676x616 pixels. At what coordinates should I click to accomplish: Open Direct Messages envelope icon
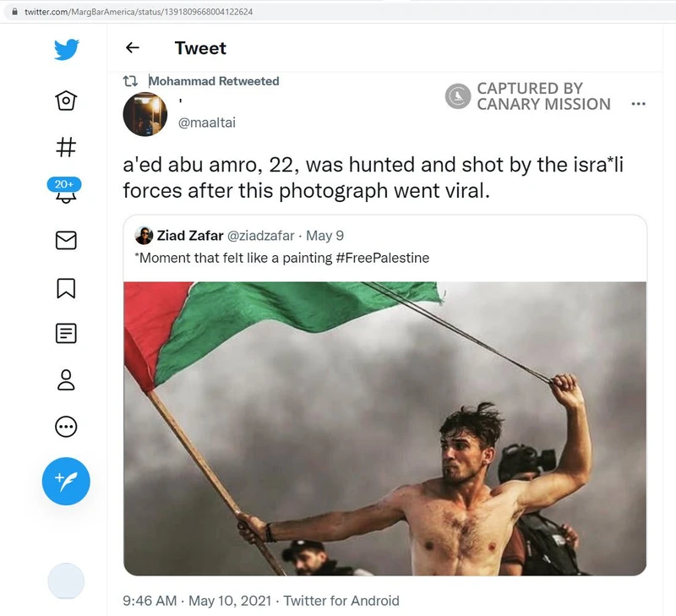point(66,241)
